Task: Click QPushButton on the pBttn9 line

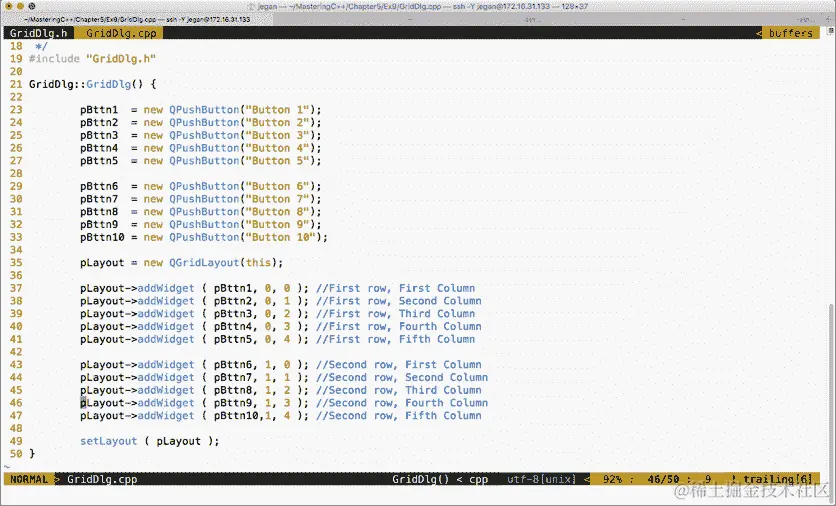Action: click(x=204, y=225)
